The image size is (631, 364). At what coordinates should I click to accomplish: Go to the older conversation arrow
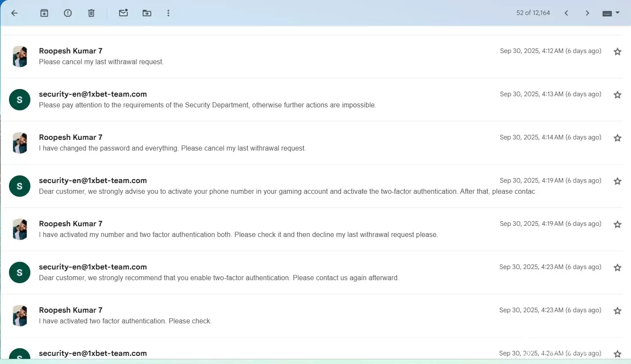[587, 13]
